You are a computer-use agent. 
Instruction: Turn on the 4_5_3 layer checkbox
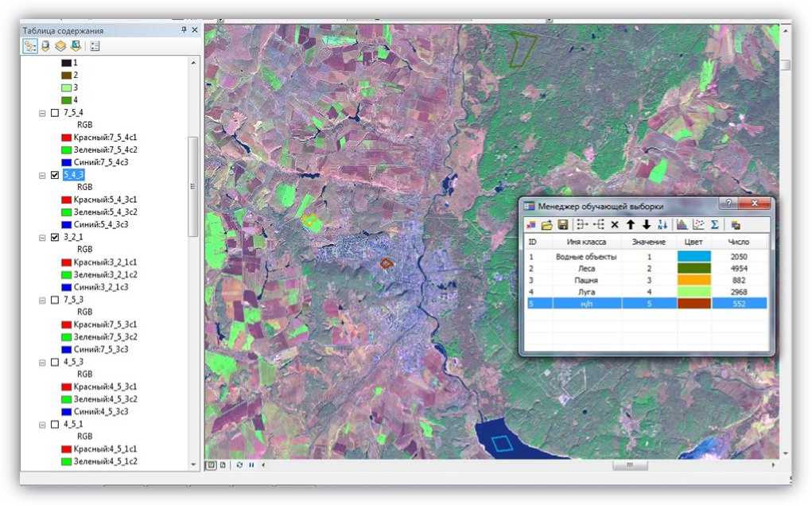pyautogui.click(x=55, y=362)
